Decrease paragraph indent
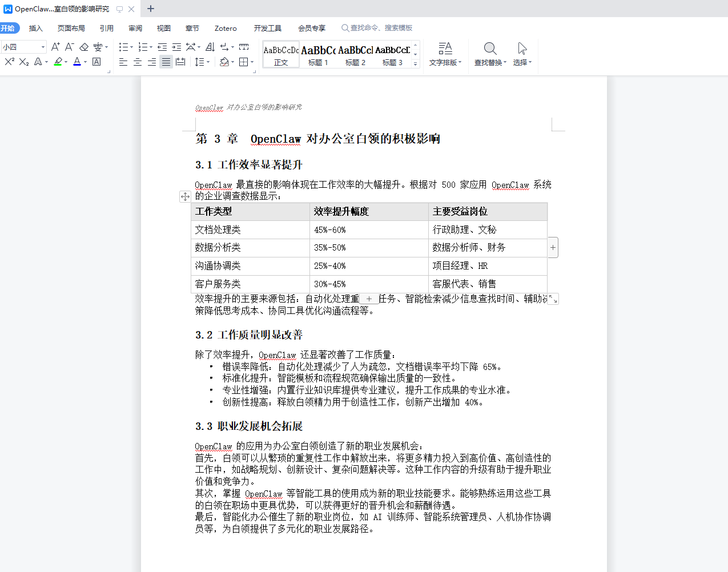728x572 pixels. 162,47
